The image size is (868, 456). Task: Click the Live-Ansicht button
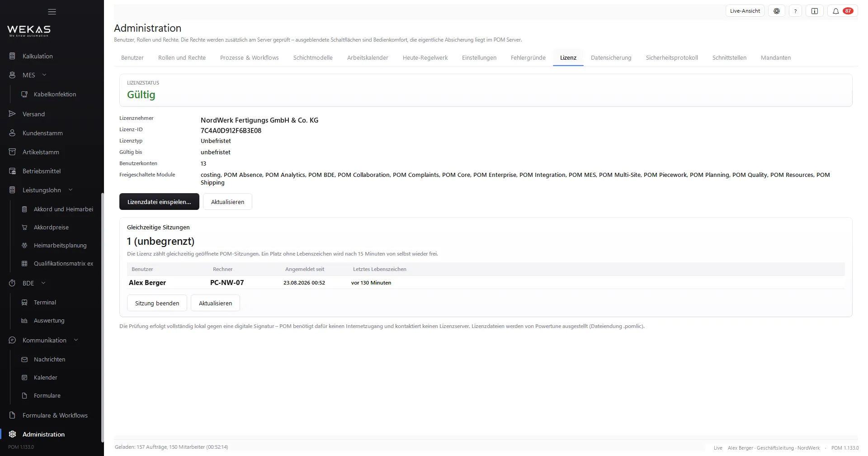pos(745,11)
